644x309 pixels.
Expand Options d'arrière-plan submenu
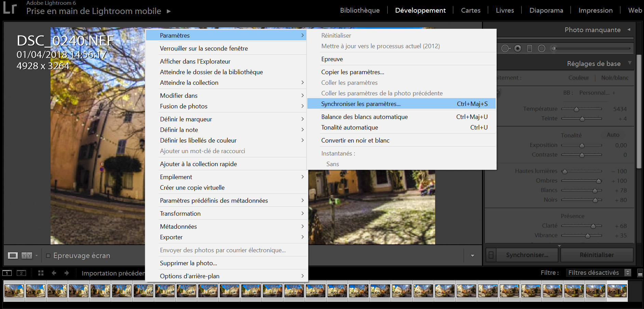click(x=226, y=276)
